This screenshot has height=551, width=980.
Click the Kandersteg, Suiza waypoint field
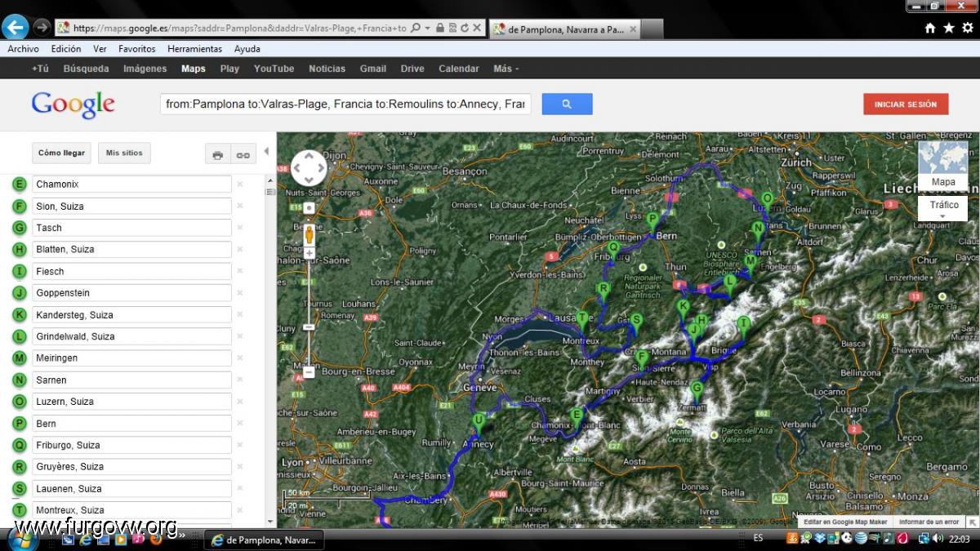point(132,315)
